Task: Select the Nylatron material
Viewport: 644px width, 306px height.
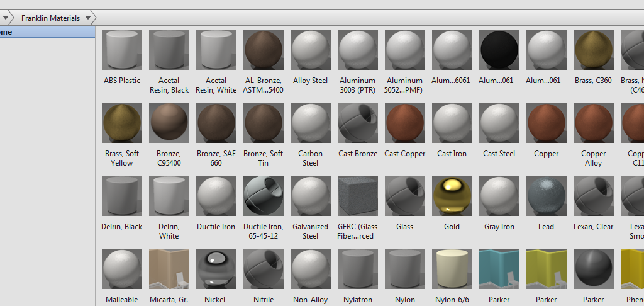Action: pos(358,269)
